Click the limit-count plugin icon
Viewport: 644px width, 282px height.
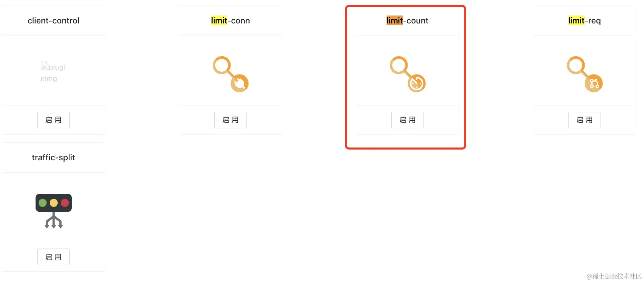(408, 74)
